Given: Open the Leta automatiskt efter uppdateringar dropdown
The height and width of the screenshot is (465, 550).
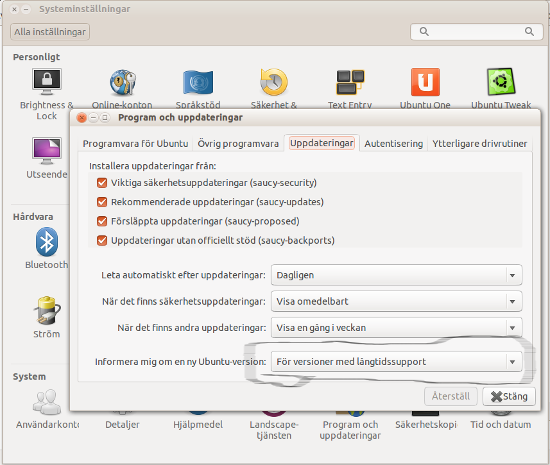Looking at the screenshot, I should 396,275.
